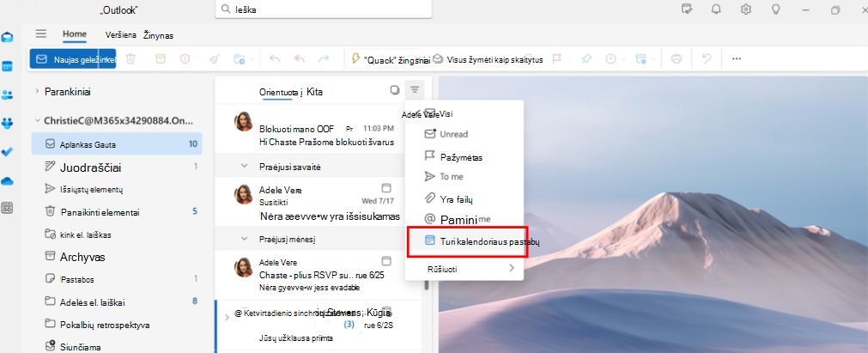This screenshot has height=353, width=868.
Task: Click the search box containing ieška
Action: click(x=323, y=9)
